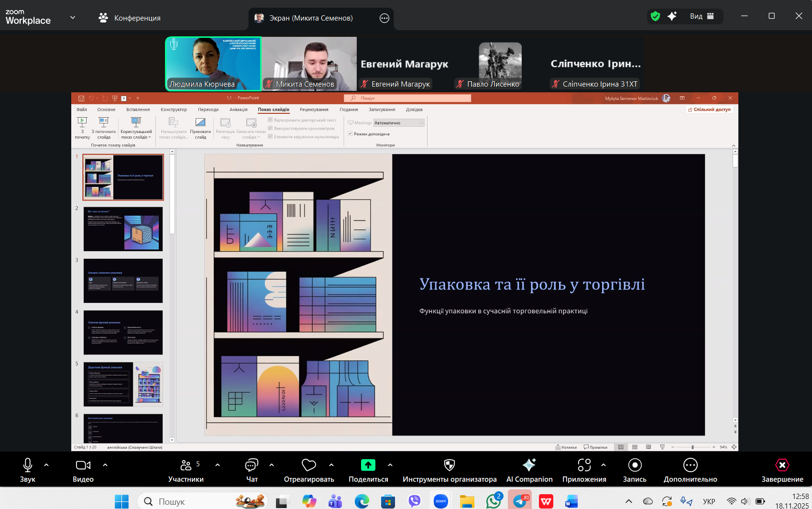The width and height of the screenshot is (812, 509).
Task: Open the Чат chat panel
Action: (x=252, y=465)
